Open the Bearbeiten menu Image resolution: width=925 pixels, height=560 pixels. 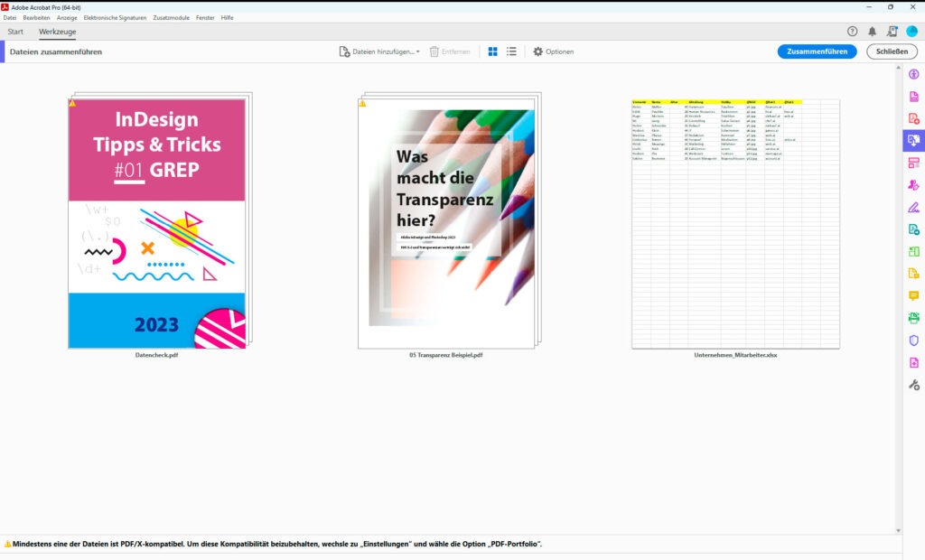(36, 18)
